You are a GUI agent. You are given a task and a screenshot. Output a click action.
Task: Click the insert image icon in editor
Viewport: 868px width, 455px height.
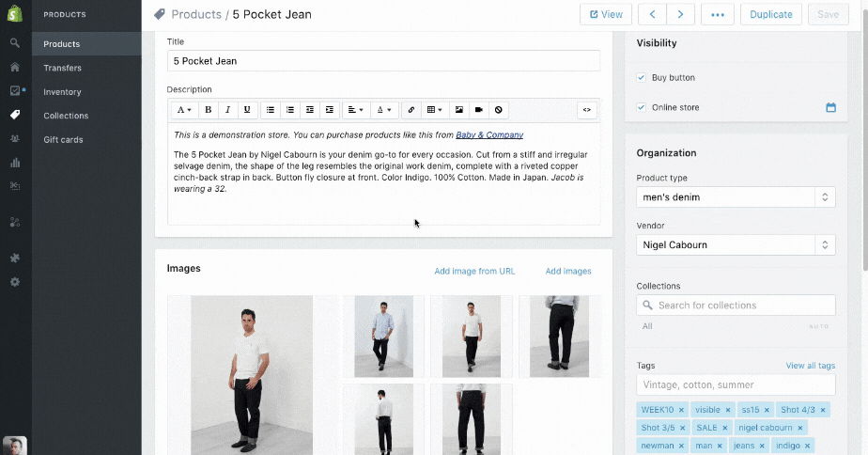tap(458, 110)
